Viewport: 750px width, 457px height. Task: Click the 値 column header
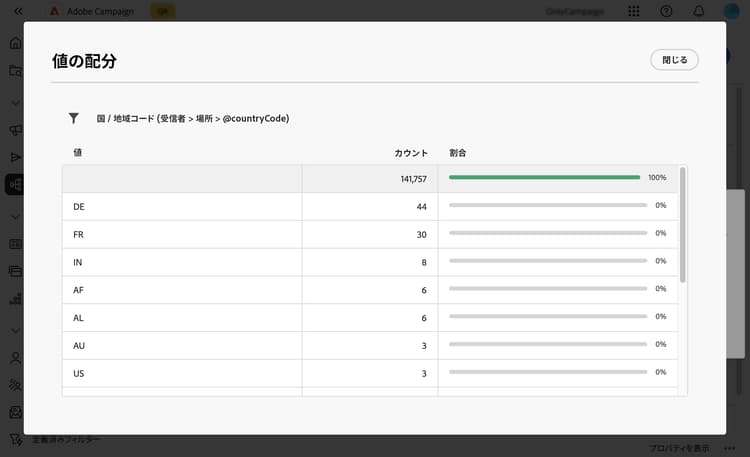tap(77, 153)
